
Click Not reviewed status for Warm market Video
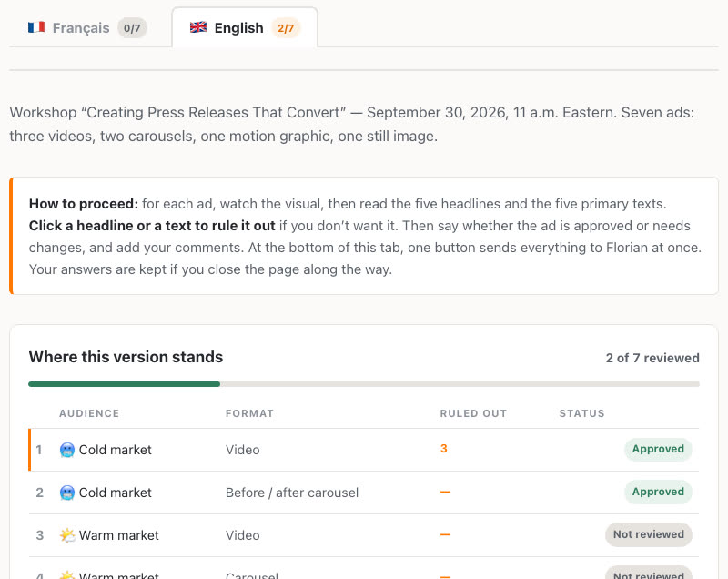click(649, 534)
